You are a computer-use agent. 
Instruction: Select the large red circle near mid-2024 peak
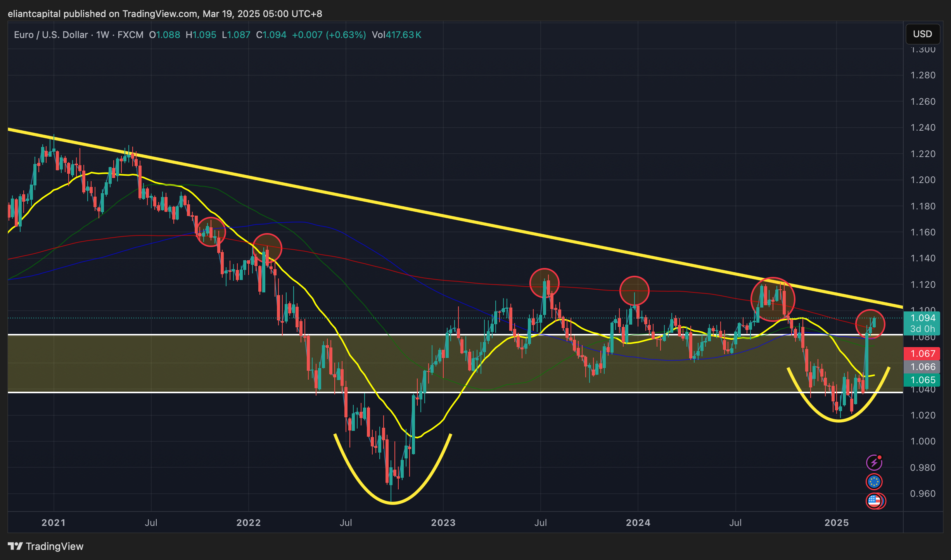773,299
